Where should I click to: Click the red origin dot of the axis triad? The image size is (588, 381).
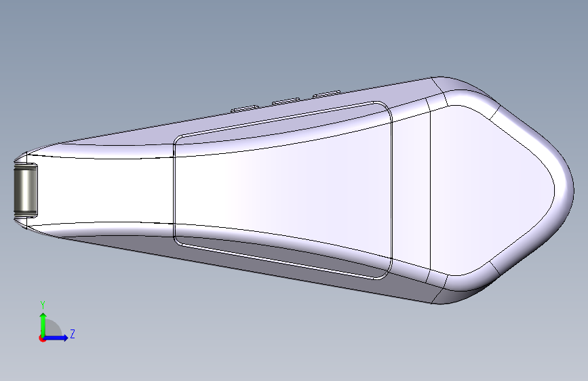[x=42, y=338]
